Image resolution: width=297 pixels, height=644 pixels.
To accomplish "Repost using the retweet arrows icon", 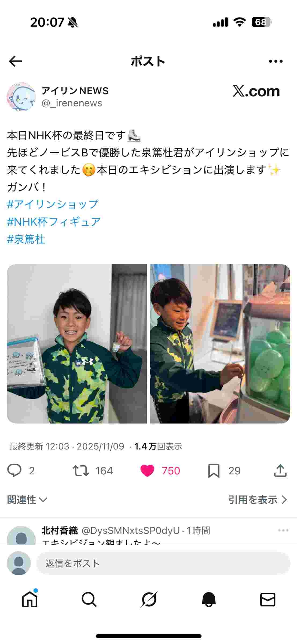I will 81,471.
